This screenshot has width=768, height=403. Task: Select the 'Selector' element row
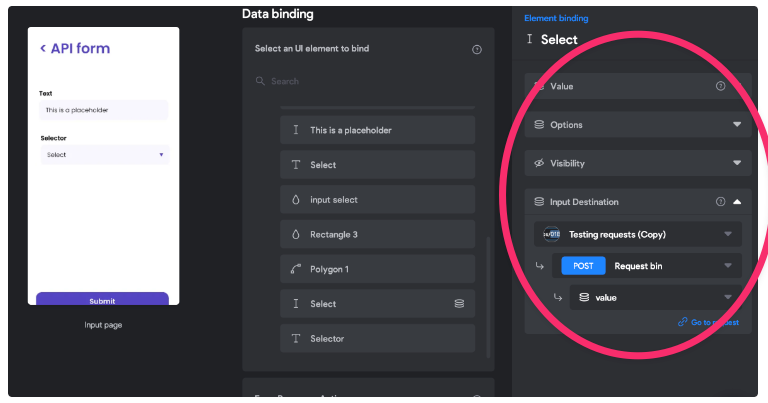coord(378,338)
